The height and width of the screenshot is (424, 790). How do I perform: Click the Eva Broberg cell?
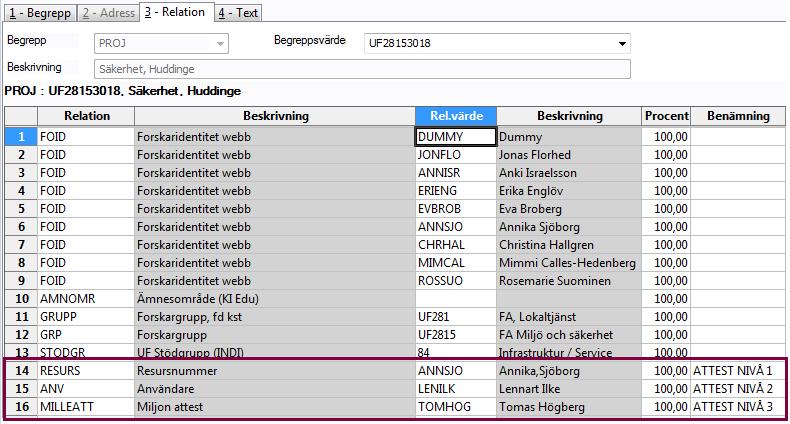569,208
